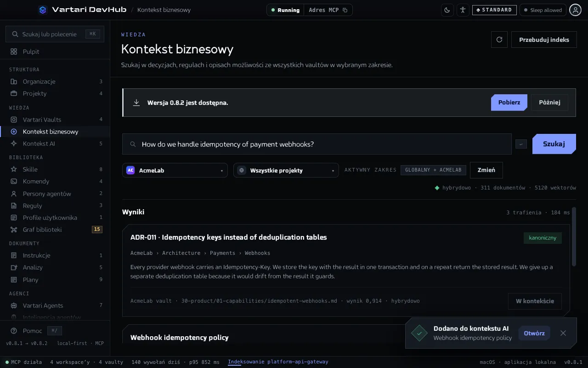Screen dimensions: 588x368
Task: Click the kanoniczny tag
Action: click(543, 238)
